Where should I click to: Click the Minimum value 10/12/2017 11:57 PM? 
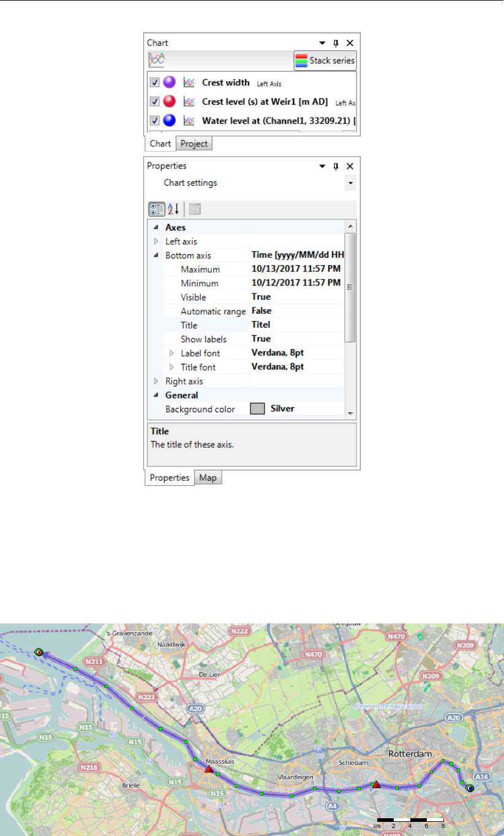coord(296,283)
